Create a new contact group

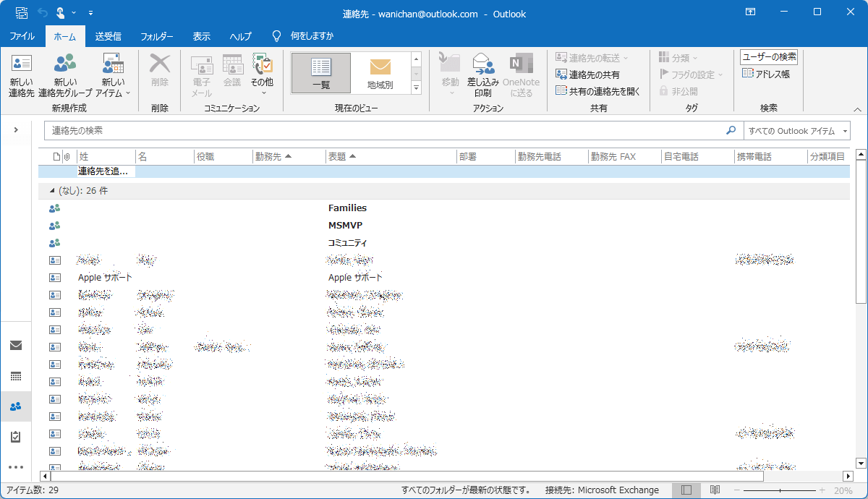tap(65, 75)
